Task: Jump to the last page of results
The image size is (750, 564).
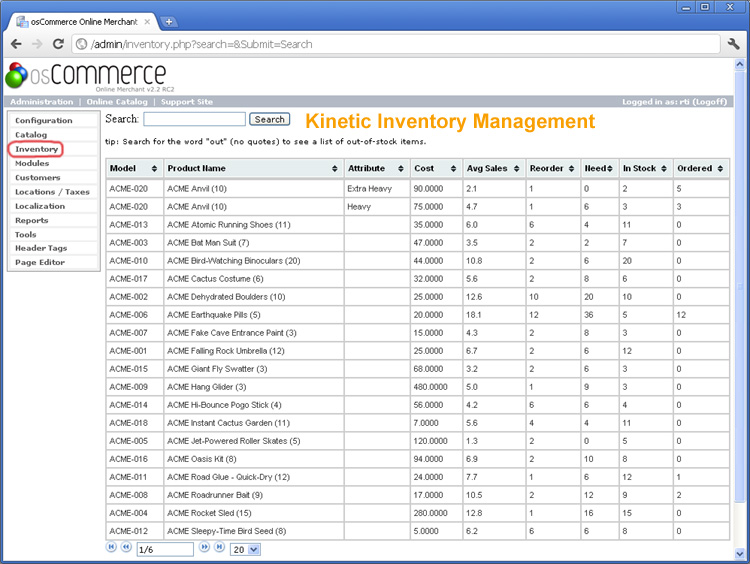Action: click(219, 547)
